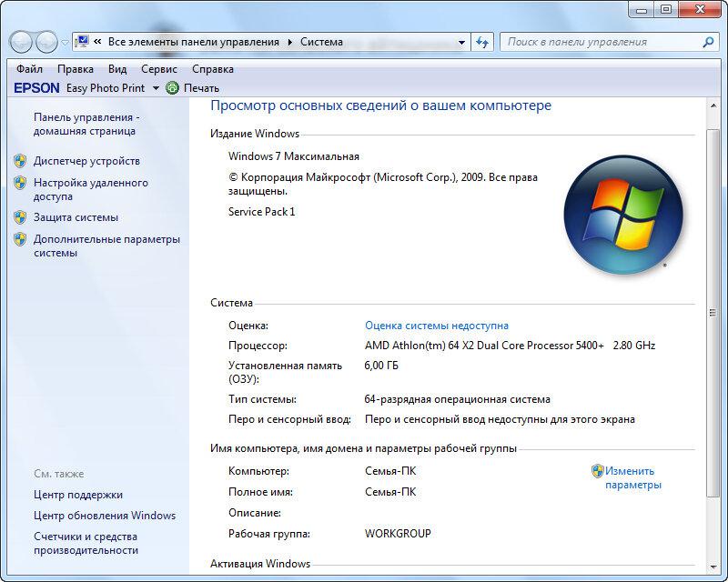Click the green printer 'Печать' icon
The width and height of the screenshot is (728, 582).
[172, 87]
